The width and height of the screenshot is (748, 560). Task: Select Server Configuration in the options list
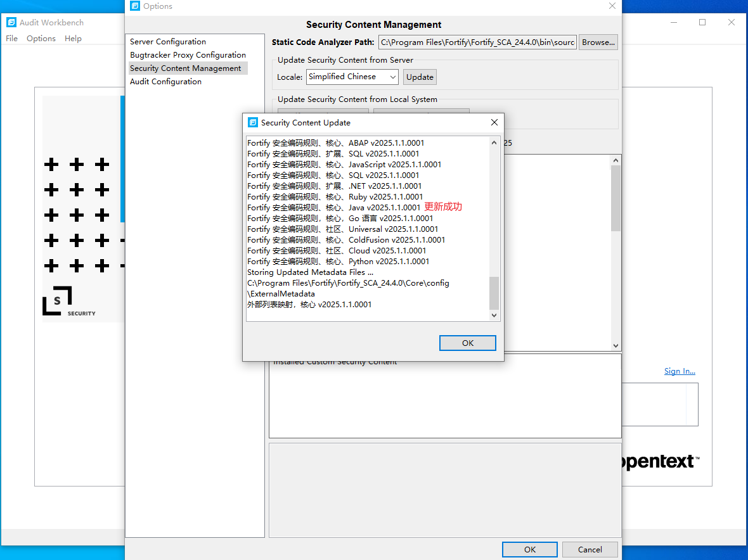168,41
